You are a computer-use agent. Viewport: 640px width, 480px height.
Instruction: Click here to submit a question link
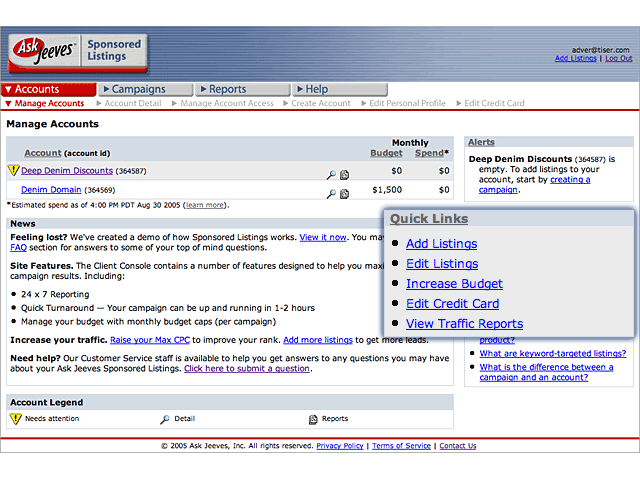(x=247, y=369)
